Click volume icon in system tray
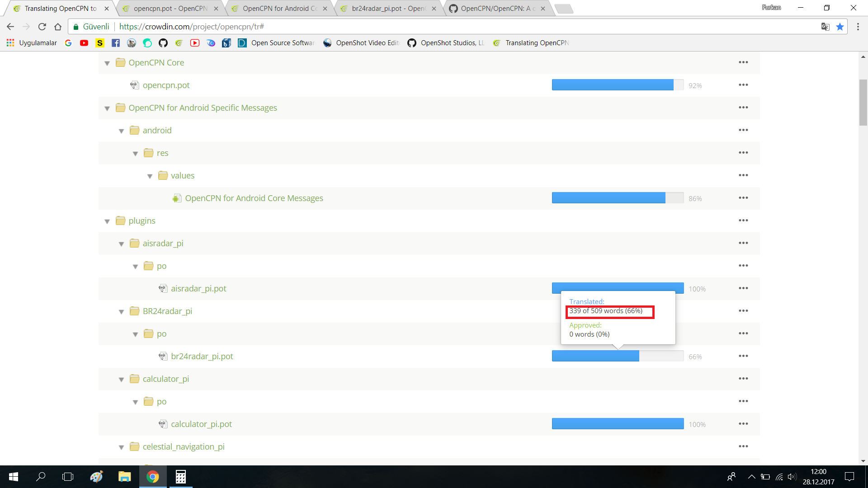This screenshot has width=868, height=488. click(x=792, y=477)
